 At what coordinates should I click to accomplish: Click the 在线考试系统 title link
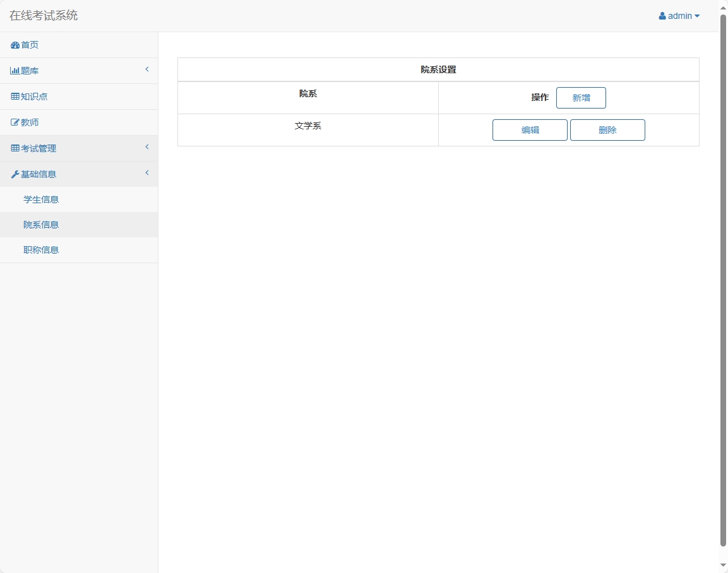click(44, 16)
